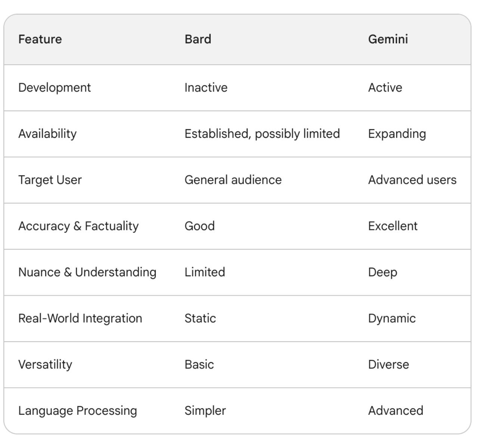Screen dimensions: 478x448
Task: Select the Development row label
Action: pyautogui.click(x=55, y=88)
